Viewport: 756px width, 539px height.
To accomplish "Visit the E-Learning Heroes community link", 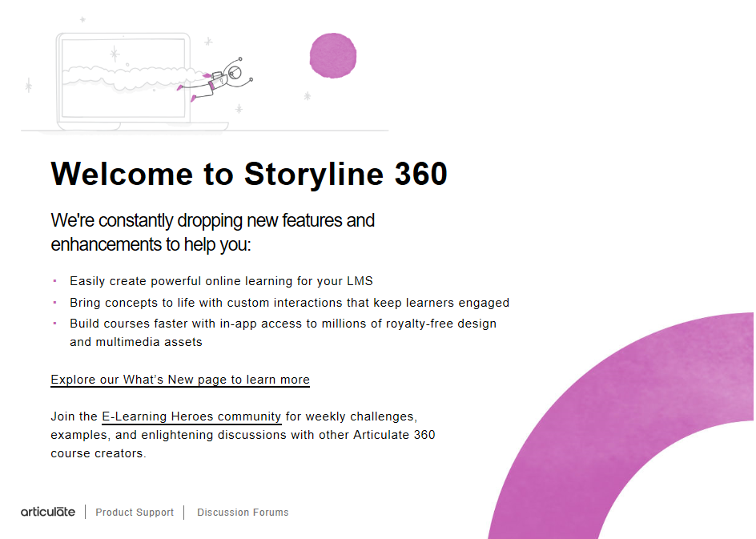I will pos(191,416).
